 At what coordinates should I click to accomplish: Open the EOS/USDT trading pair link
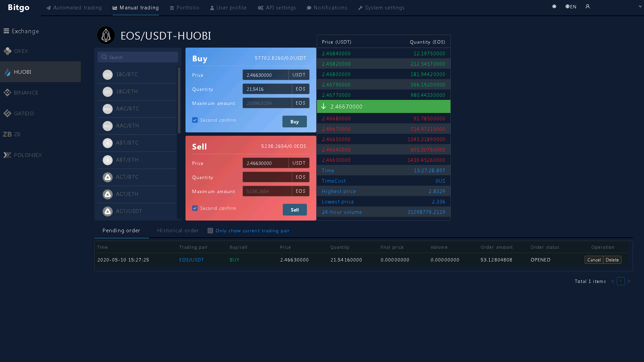[192, 260]
